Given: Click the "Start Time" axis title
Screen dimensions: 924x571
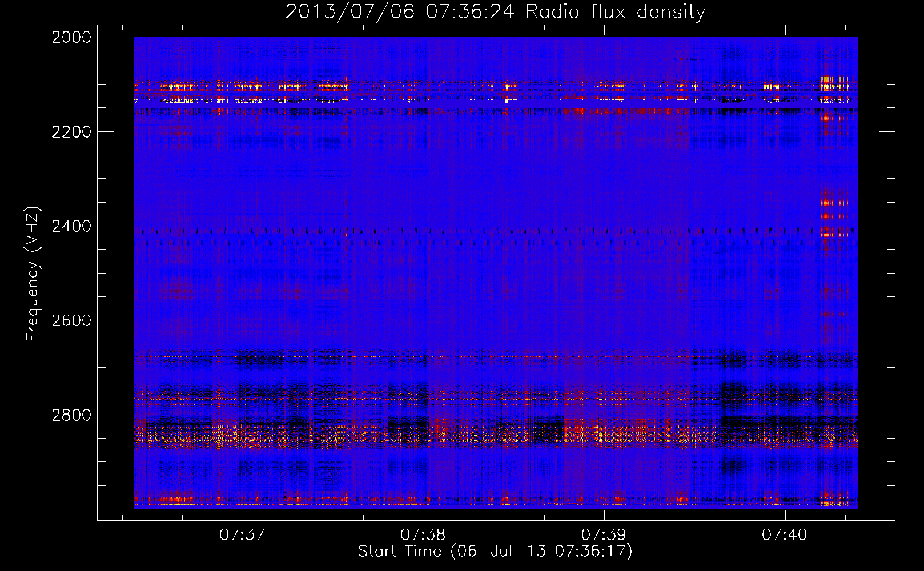Looking at the screenshot, I should pos(400,552).
